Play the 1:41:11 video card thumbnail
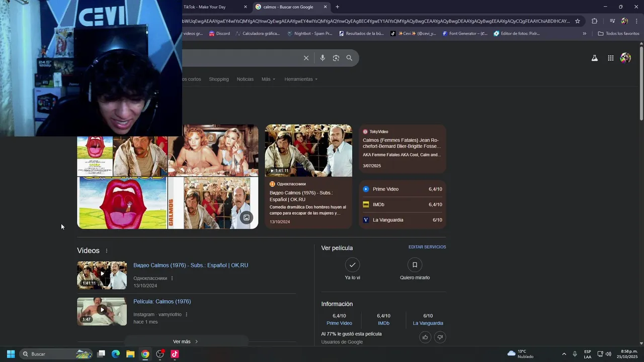This screenshot has width=644, height=362. (308, 150)
